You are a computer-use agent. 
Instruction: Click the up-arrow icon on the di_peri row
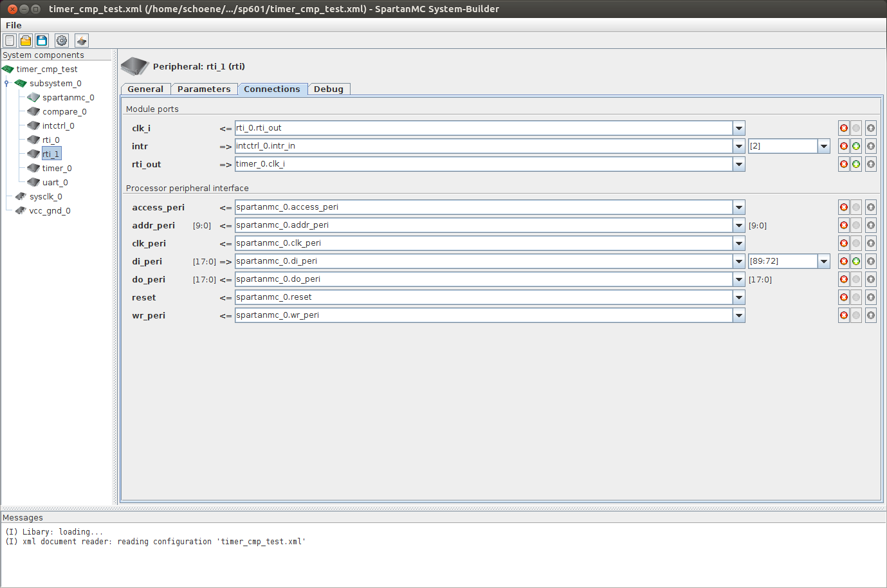tap(870, 261)
